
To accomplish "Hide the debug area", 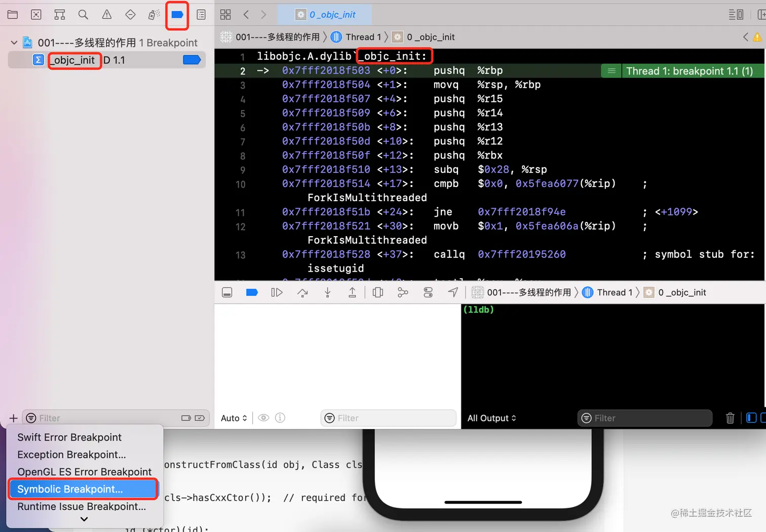I will pyautogui.click(x=227, y=292).
